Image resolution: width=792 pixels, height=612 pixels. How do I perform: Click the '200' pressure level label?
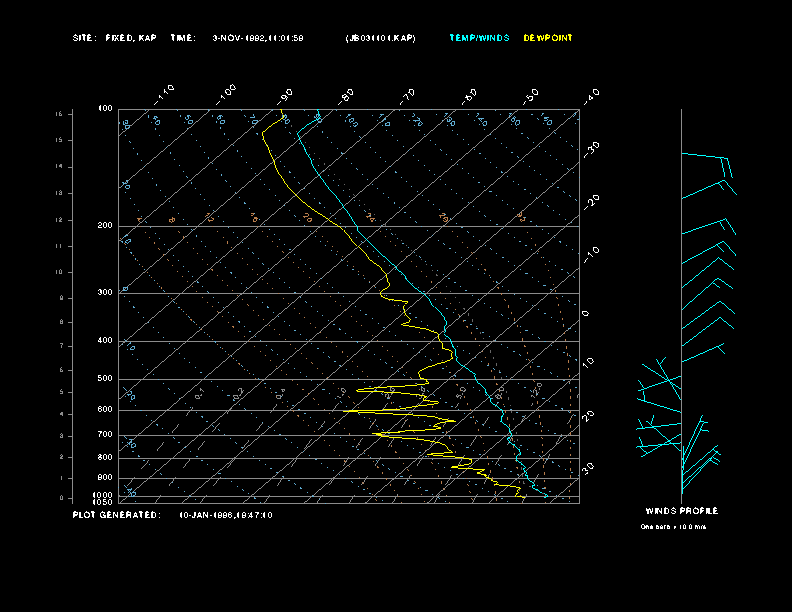pos(105,226)
